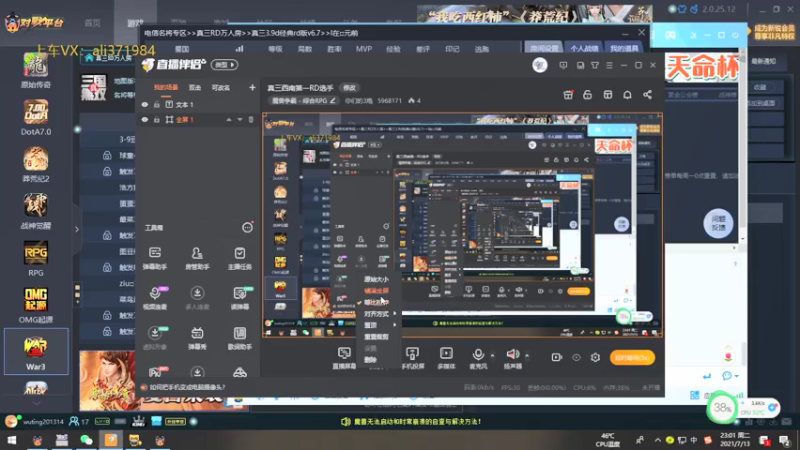Viewport: 800px width, 450px height.
Task: Add a 手机投屏 source
Action: pos(412,358)
